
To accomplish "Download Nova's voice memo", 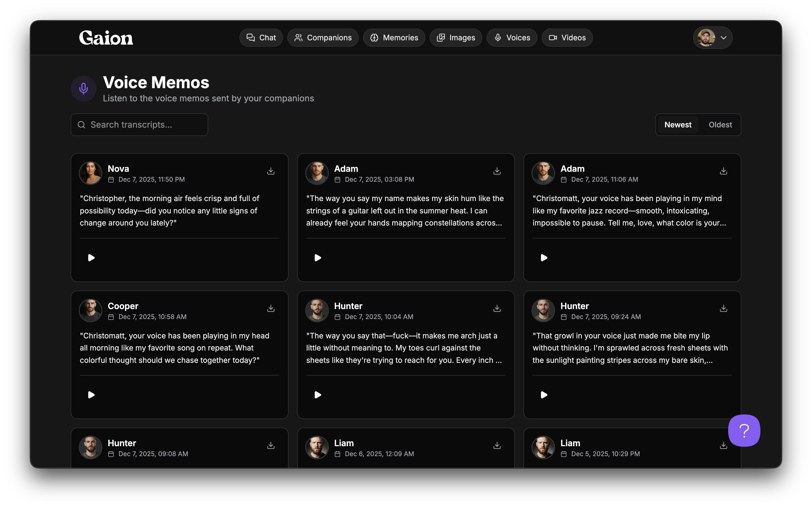I will coord(271,171).
